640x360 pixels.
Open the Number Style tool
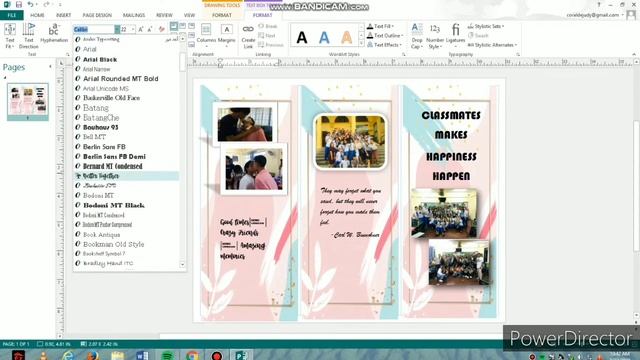[435, 36]
